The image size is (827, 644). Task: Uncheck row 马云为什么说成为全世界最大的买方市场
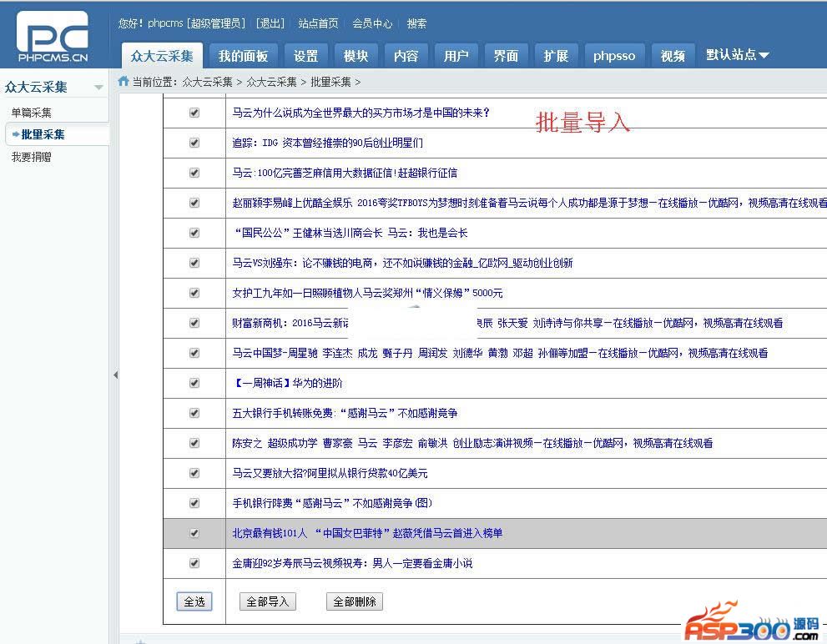pyautogui.click(x=194, y=113)
